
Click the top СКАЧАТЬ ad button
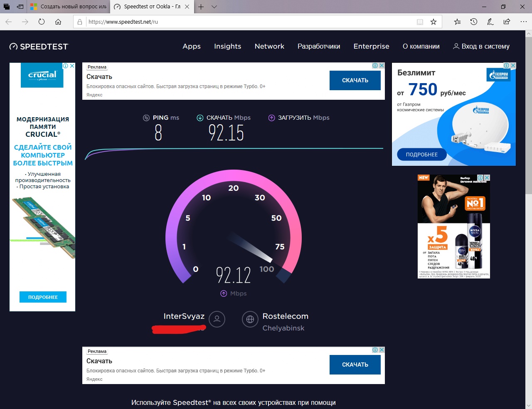355,80
